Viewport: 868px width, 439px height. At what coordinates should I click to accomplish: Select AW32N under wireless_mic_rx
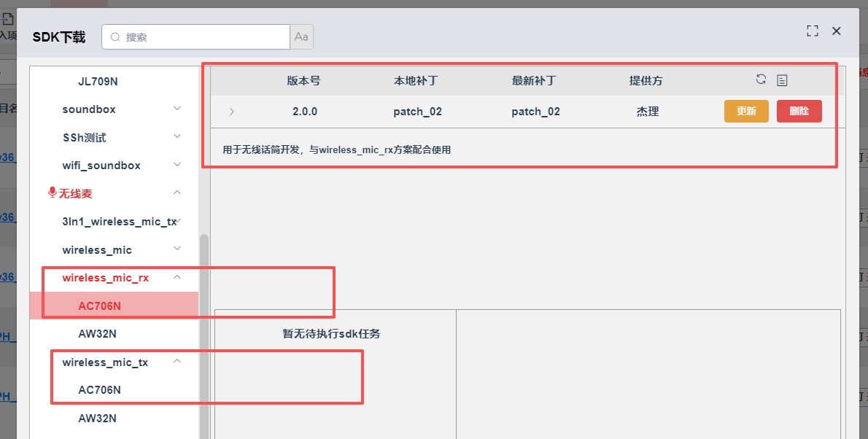(98, 334)
